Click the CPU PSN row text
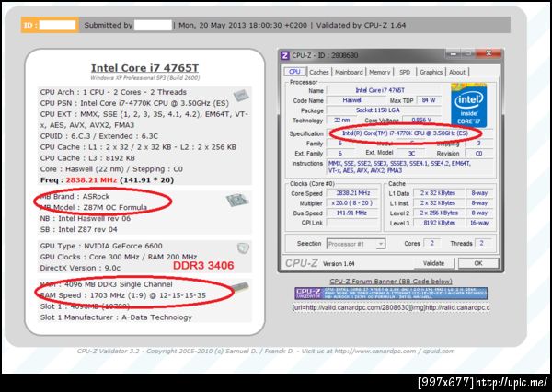Image resolution: width=552 pixels, height=392 pixels. coord(134,103)
